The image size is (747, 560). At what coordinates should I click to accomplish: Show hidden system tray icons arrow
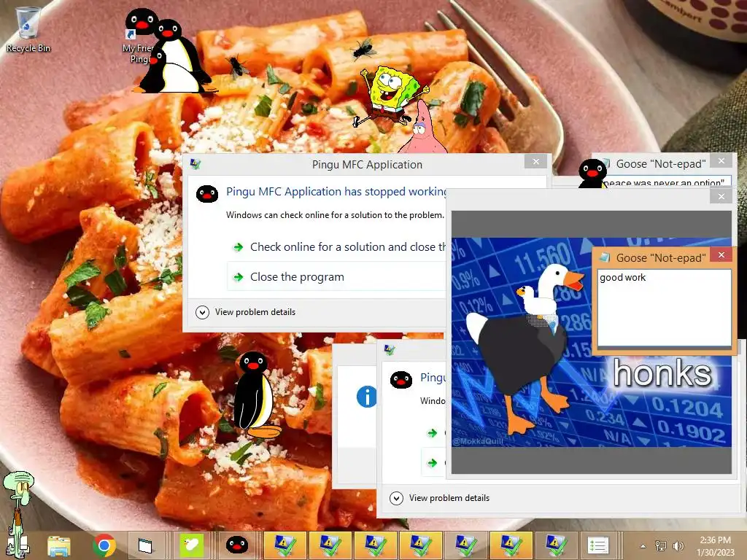click(643, 546)
